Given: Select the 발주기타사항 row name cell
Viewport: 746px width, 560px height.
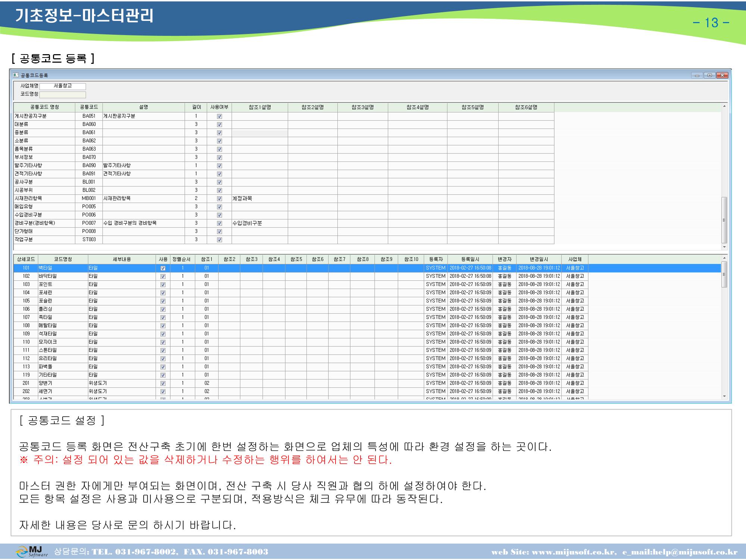Looking at the screenshot, I should pyautogui.click(x=44, y=165).
